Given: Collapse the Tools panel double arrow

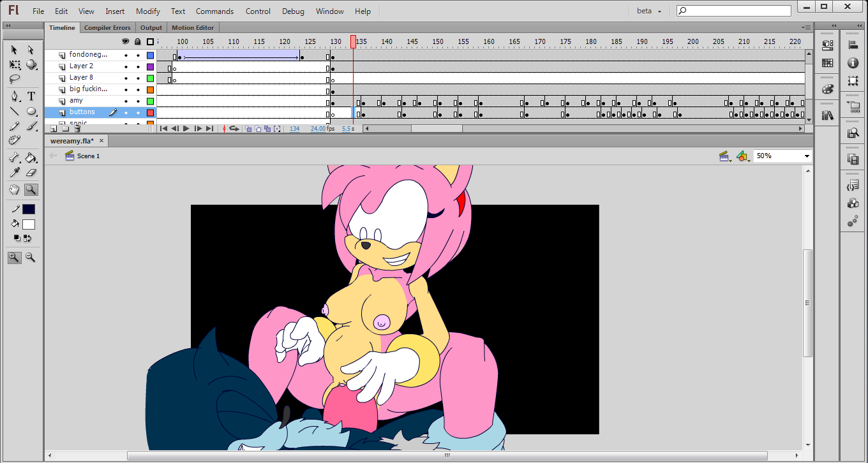Looking at the screenshot, I should point(9,25).
